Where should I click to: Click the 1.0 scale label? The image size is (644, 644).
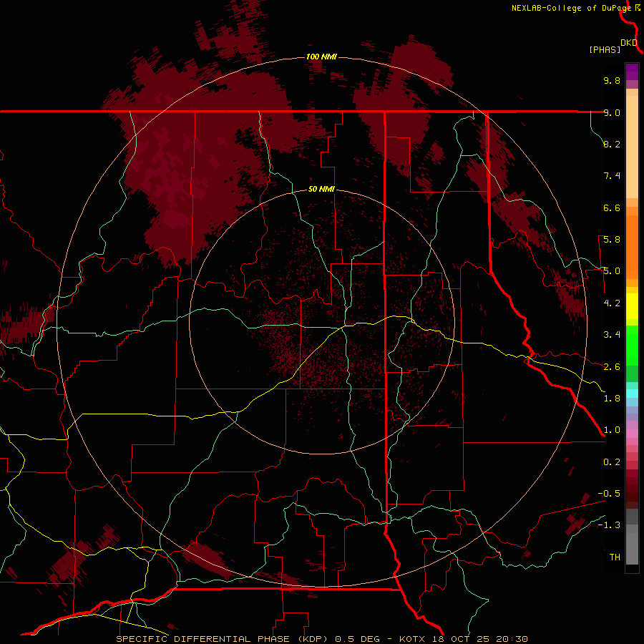coord(612,430)
